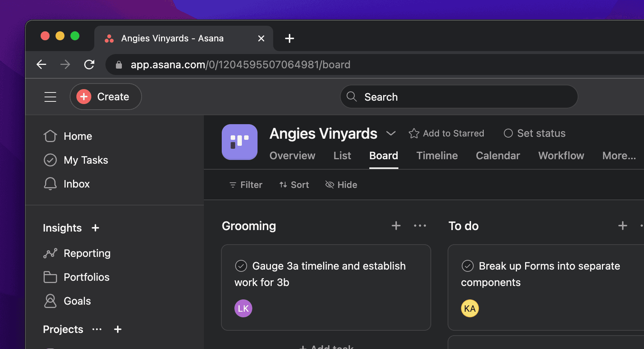Switch to the Calendar tab

pyautogui.click(x=498, y=155)
